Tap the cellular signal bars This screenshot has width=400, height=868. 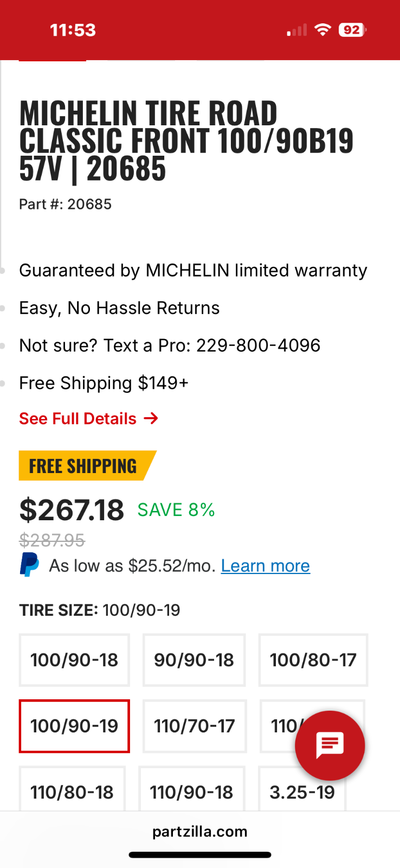297,30
